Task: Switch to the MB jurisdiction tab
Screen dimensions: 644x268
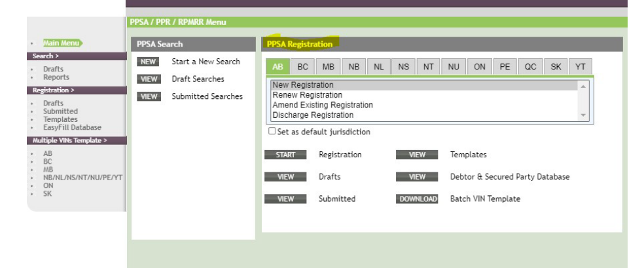Action: pos(328,67)
